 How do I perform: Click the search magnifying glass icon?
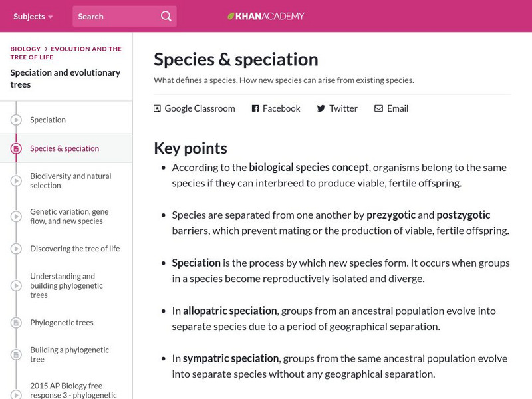click(165, 15)
